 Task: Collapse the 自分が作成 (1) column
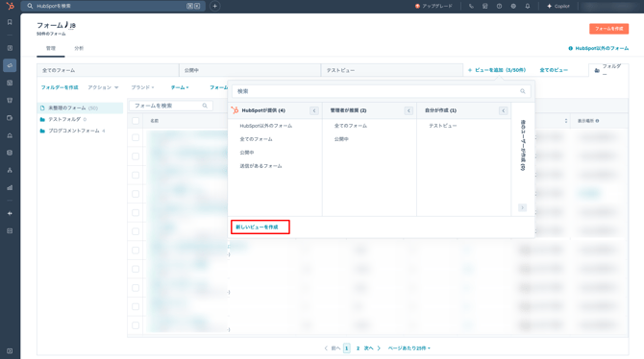[503, 110]
